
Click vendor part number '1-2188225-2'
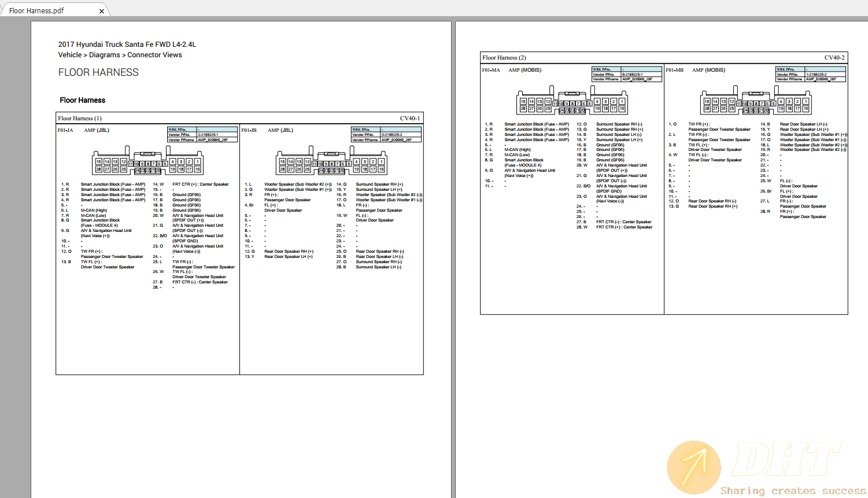coord(817,75)
